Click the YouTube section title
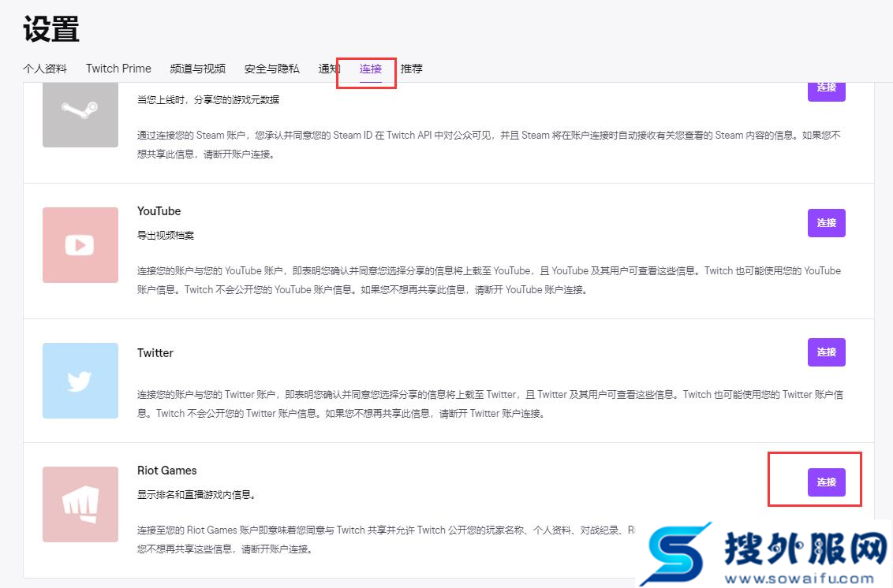The width and height of the screenshot is (893, 588). point(159,211)
